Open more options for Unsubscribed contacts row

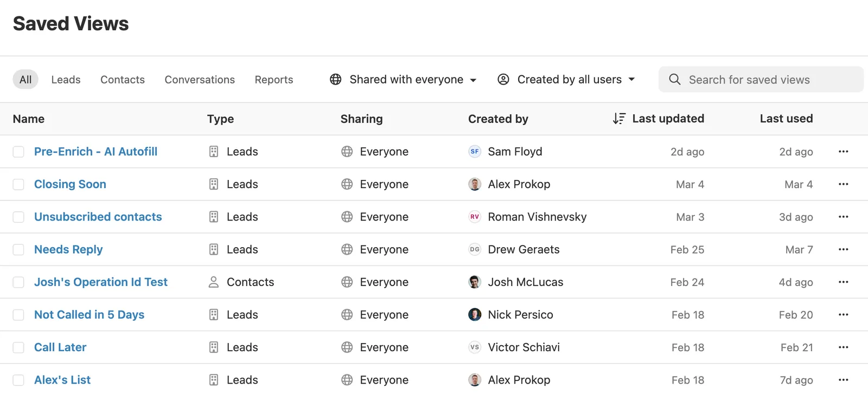[x=843, y=217]
